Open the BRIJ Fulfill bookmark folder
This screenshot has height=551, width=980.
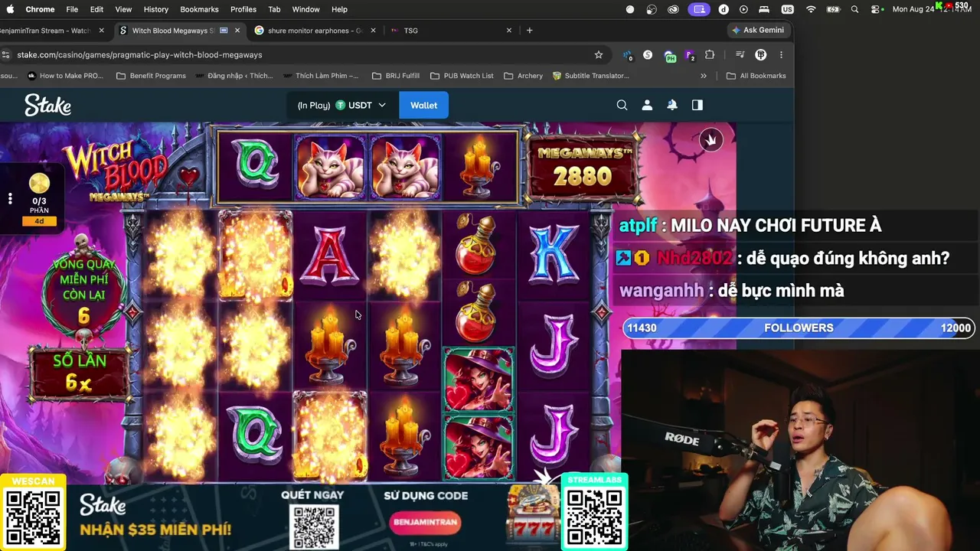(396, 76)
